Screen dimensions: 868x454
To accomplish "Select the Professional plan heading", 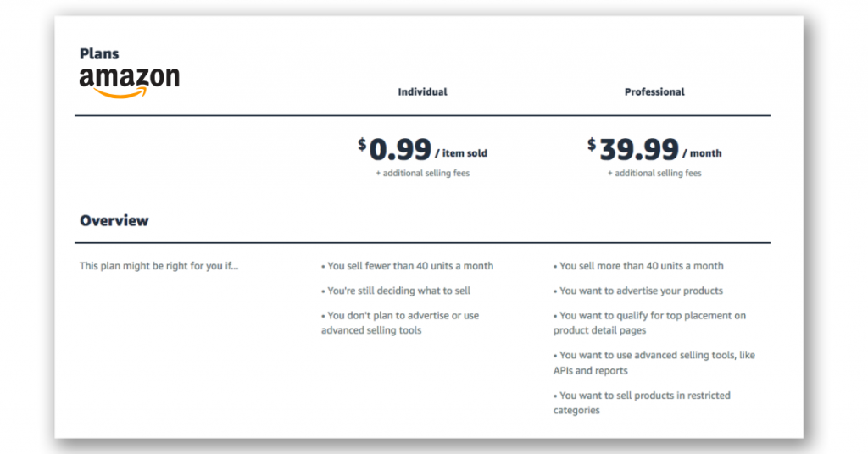I will 654,91.
